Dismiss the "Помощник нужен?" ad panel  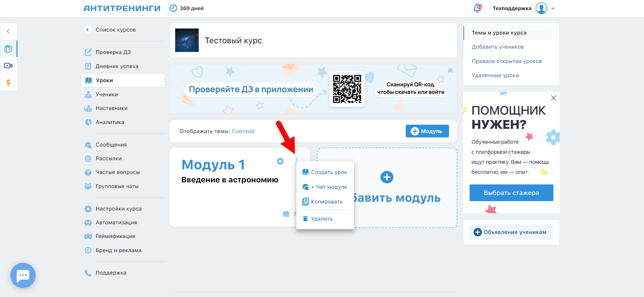tap(553, 98)
